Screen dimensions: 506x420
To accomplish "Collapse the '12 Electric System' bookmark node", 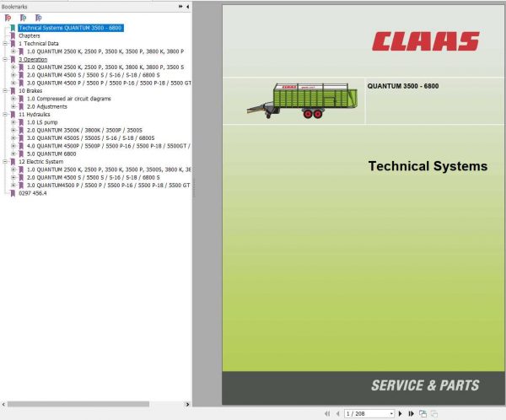I will 5,161.
